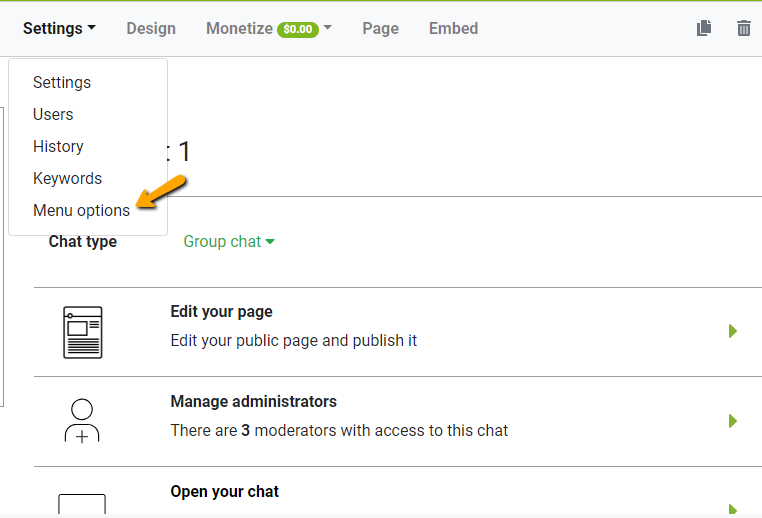This screenshot has height=518, width=762.
Task: Choose Settings entry in the dropdown list
Action: (x=62, y=82)
